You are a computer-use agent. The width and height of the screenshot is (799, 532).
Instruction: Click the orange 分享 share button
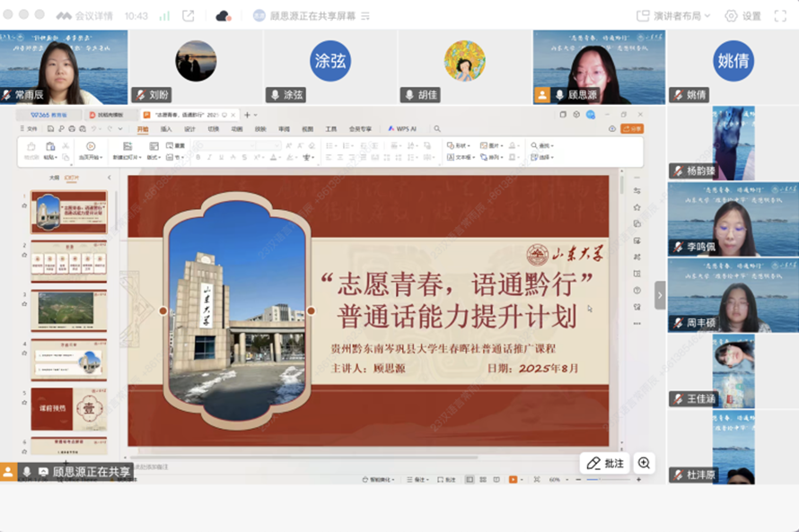pos(632,129)
